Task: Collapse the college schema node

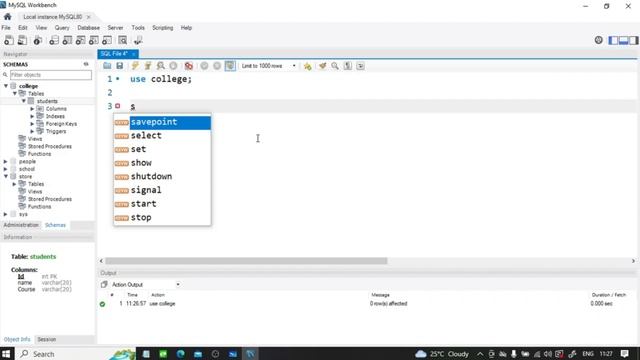Action: click(6, 86)
